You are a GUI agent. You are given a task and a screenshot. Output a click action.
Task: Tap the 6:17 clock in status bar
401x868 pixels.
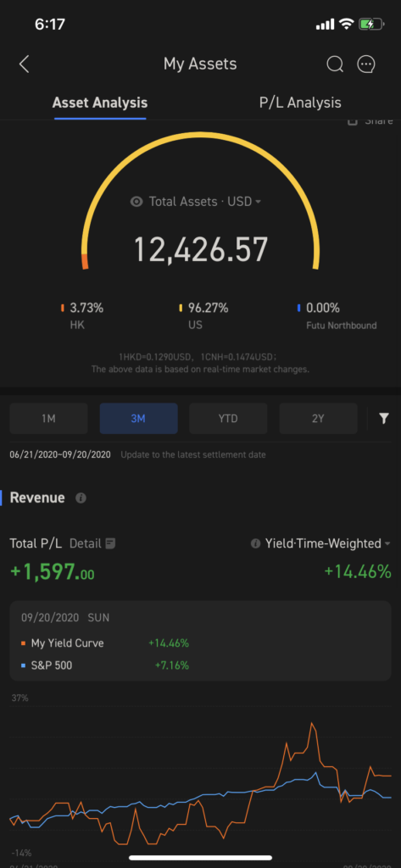click(50, 25)
